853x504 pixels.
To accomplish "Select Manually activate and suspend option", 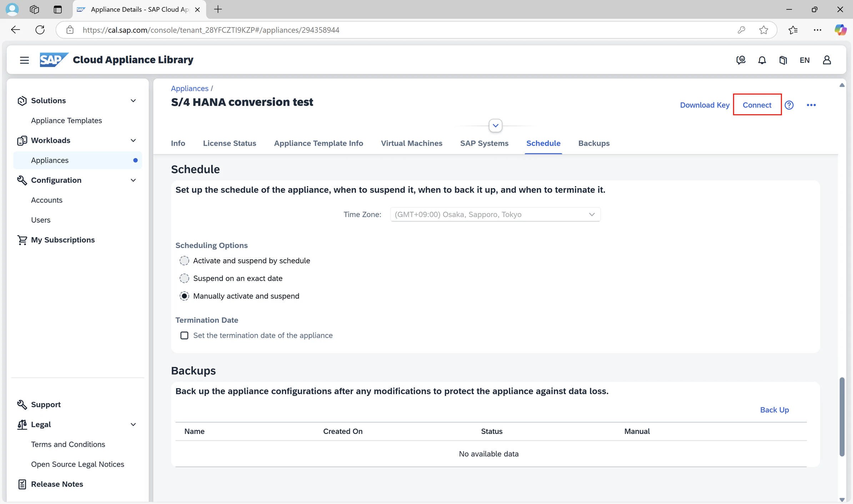I will 184,296.
